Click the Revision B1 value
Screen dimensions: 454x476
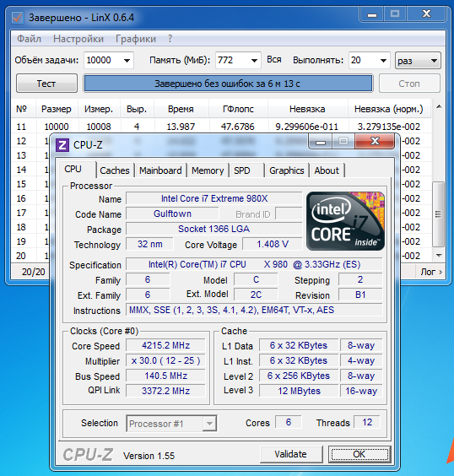tap(360, 295)
